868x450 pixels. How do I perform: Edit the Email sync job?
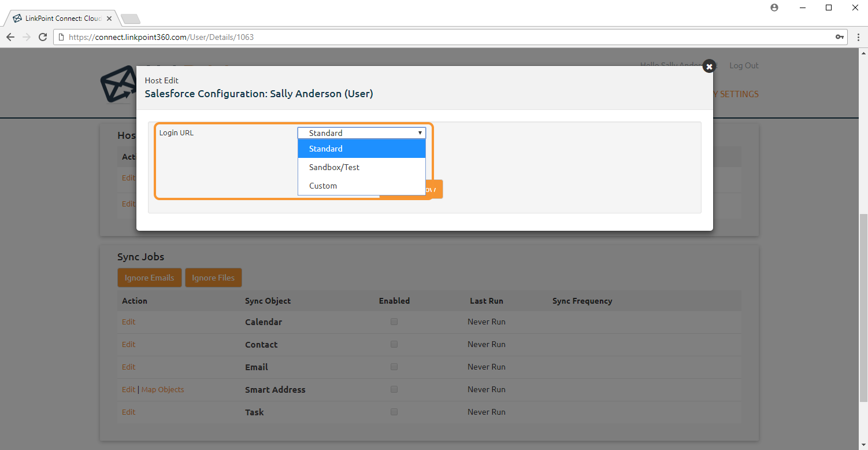coord(128,367)
